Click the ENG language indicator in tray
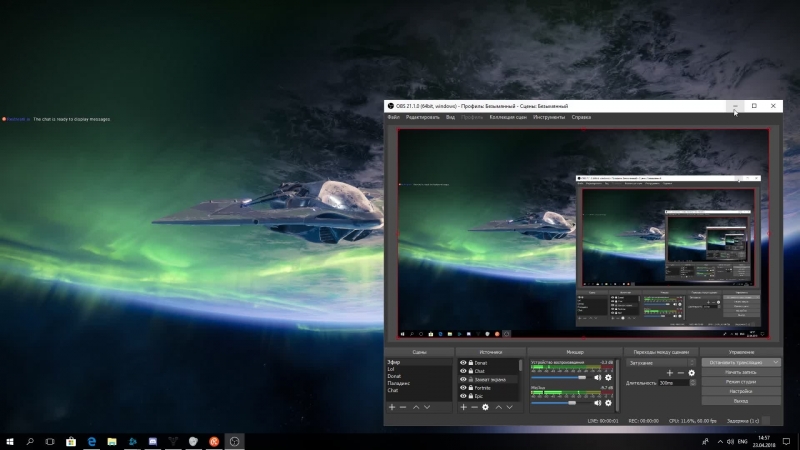This screenshot has height=450, width=800. 742,441
